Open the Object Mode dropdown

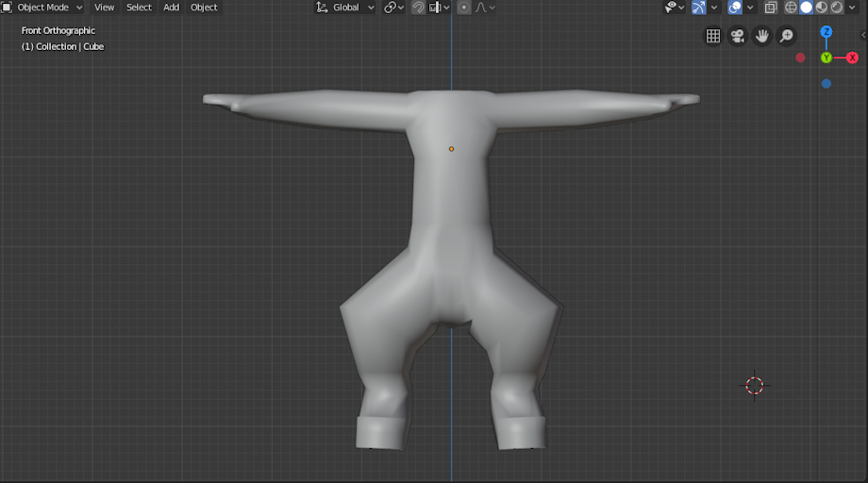pyautogui.click(x=42, y=8)
